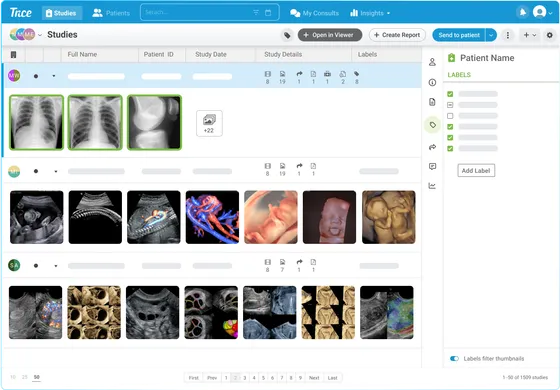This screenshot has width=560, height=390.
Task: Expand the SA study row arrow
Action: point(56,266)
